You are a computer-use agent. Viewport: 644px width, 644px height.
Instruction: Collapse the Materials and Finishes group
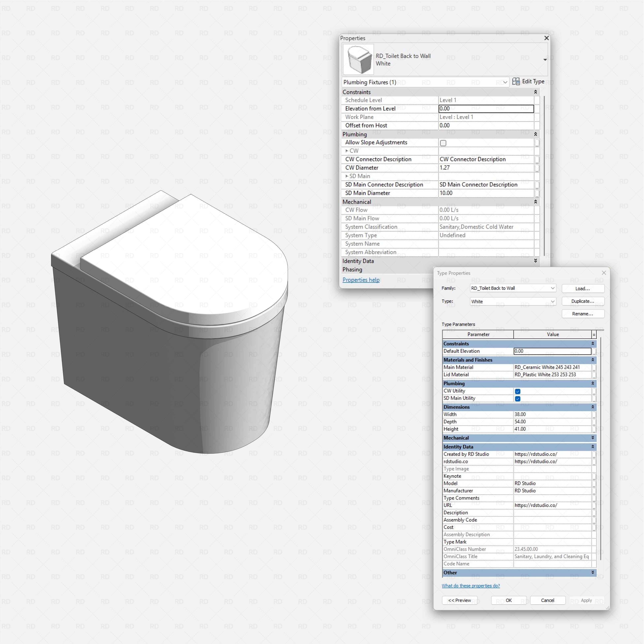click(592, 360)
